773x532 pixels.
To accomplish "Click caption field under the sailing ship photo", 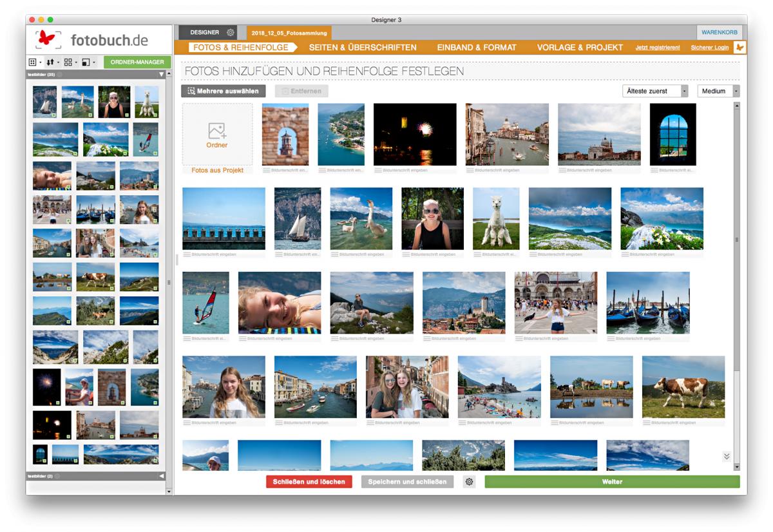I will click(x=298, y=254).
